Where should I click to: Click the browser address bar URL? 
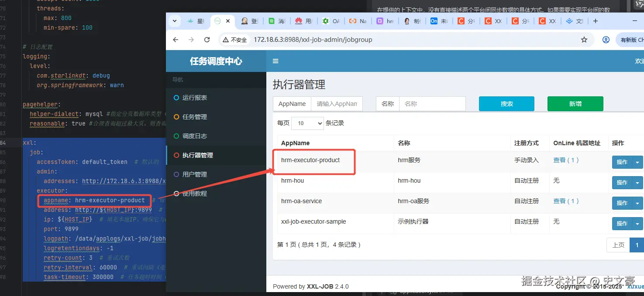313,40
